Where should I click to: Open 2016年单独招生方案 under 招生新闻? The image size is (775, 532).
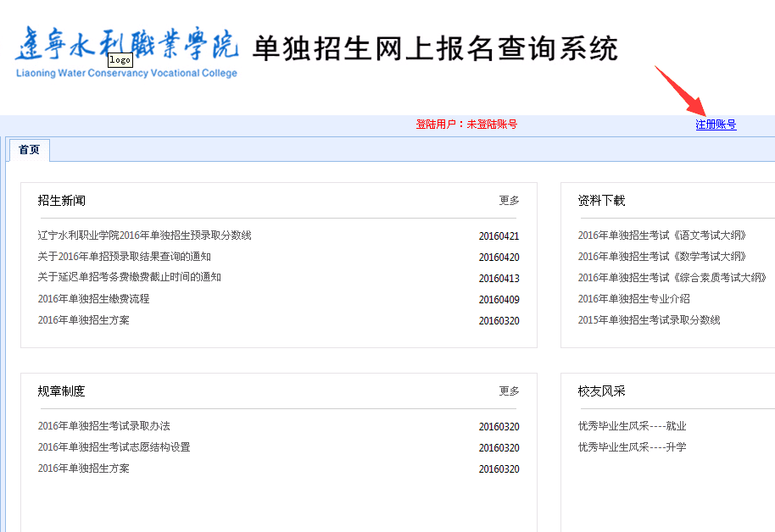coord(84,320)
